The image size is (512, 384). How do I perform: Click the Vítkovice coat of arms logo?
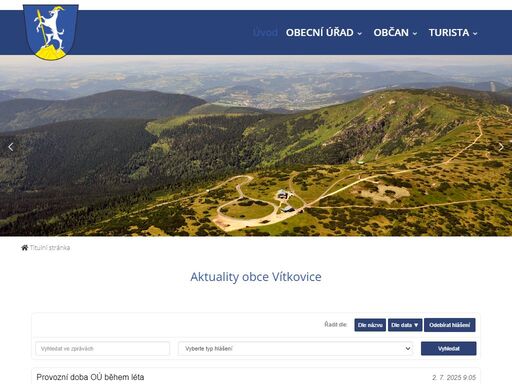[51, 32]
